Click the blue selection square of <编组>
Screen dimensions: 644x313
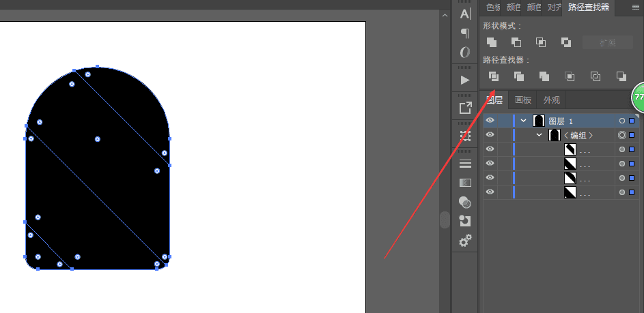(632, 135)
